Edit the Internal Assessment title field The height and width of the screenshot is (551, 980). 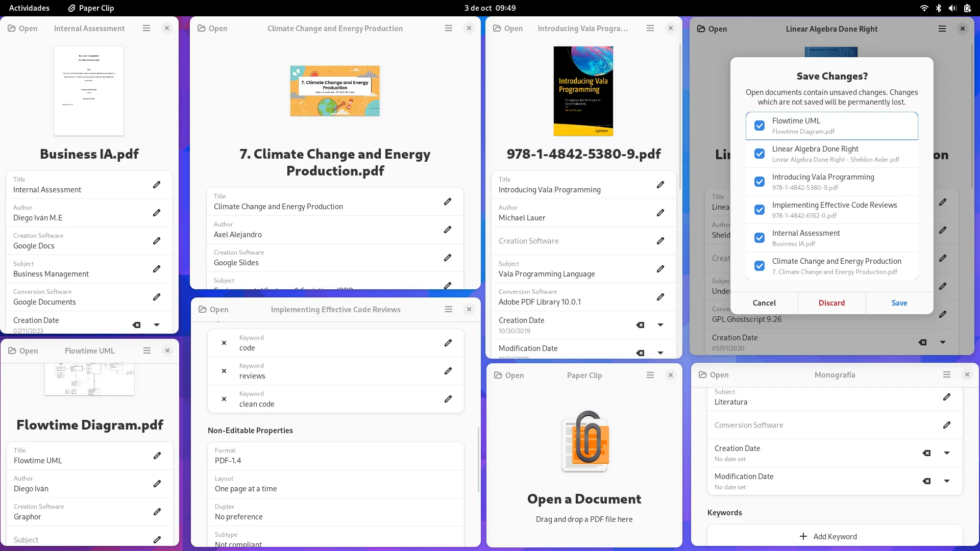(157, 185)
